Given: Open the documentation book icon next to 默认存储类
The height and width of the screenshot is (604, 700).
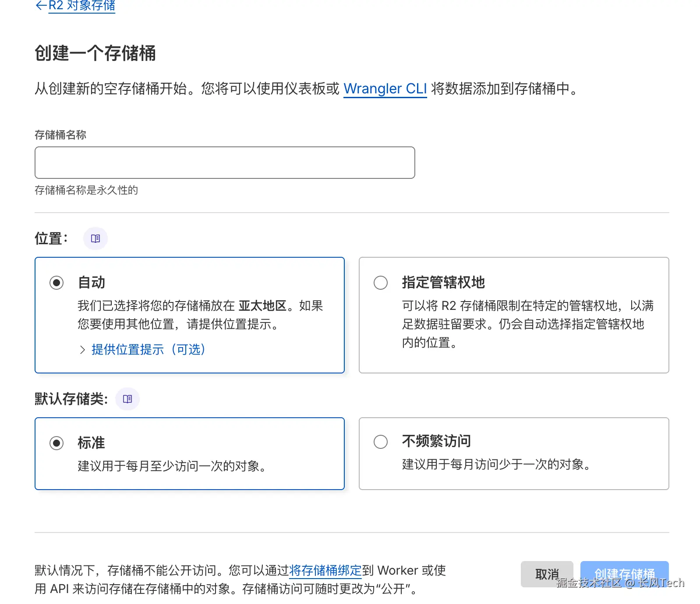Looking at the screenshot, I should coord(127,399).
